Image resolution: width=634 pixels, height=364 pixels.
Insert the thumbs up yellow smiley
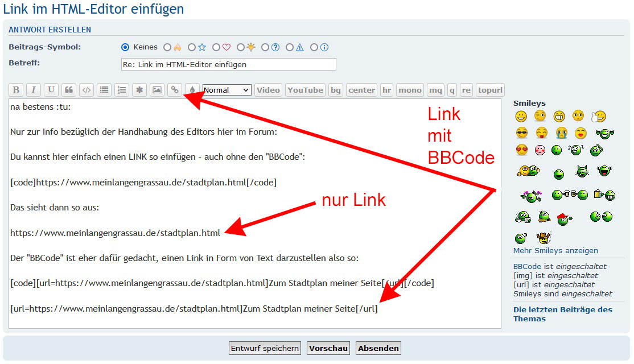coord(598,117)
